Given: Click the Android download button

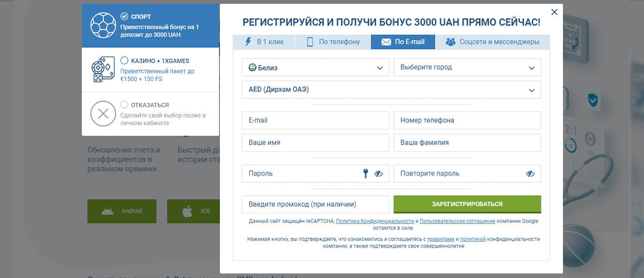Looking at the screenshot, I should [122, 211].
